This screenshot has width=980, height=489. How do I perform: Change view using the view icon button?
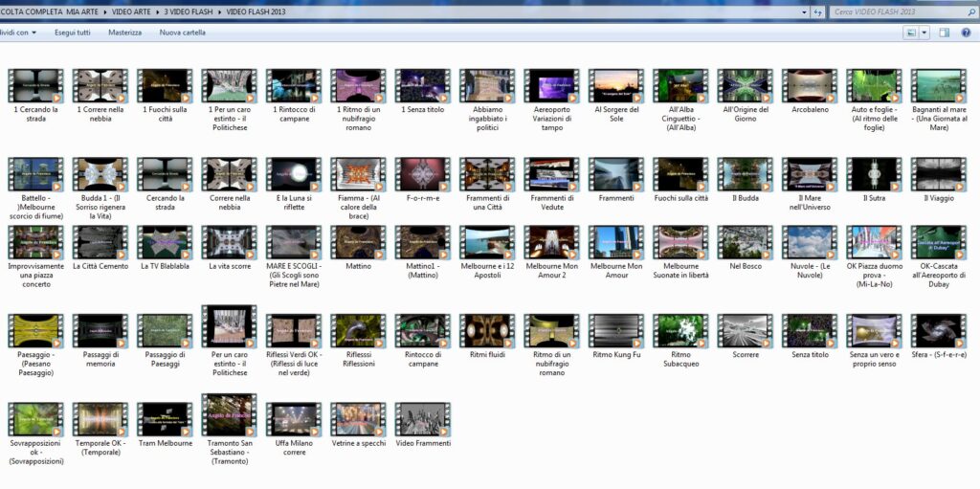point(910,33)
